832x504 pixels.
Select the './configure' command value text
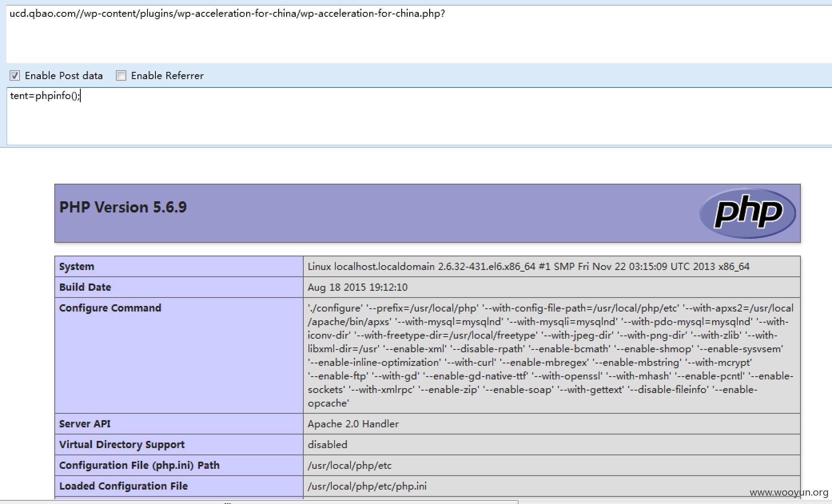pyautogui.click(x=550, y=355)
